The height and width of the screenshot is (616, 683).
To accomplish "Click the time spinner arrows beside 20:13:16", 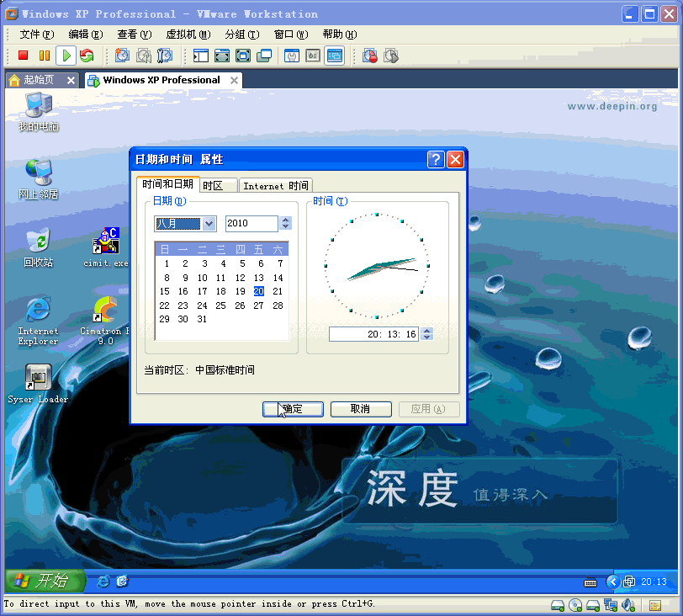I will (x=426, y=334).
